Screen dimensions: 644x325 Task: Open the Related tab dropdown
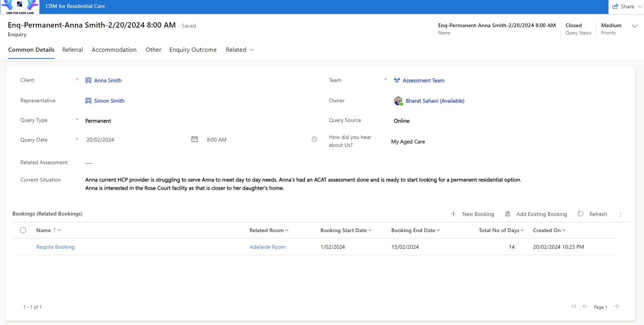click(x=240, y=50)
